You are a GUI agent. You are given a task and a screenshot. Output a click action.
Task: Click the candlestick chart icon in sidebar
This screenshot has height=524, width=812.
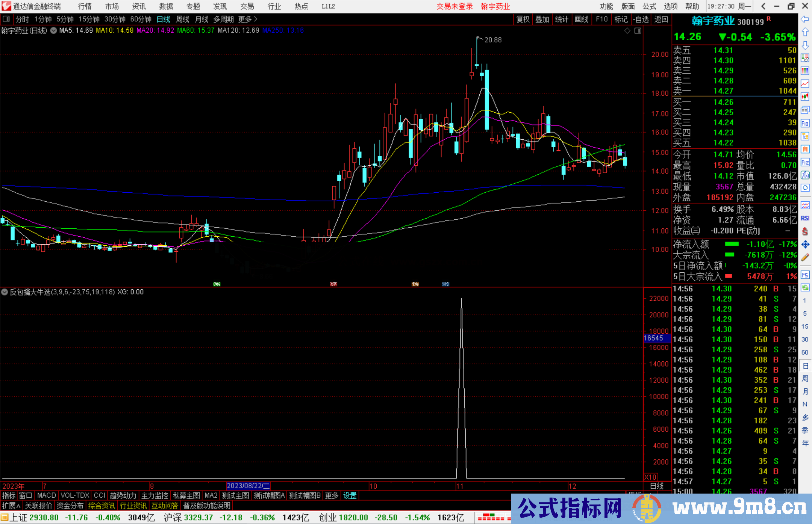805,97
